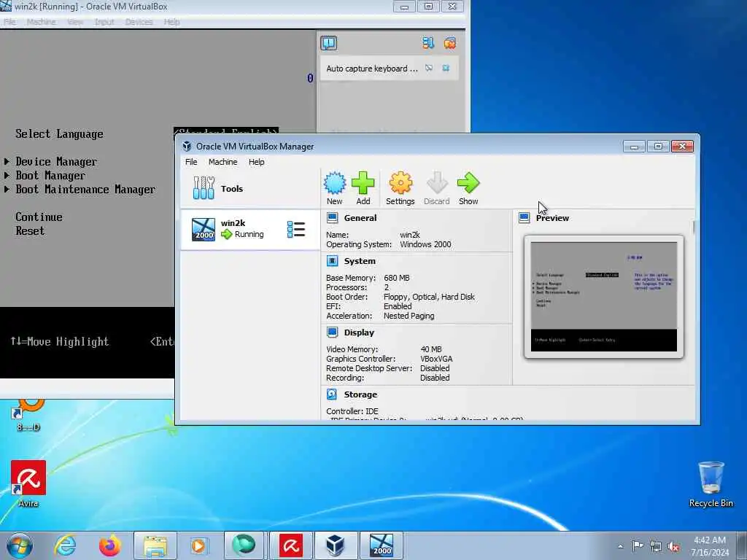Select Boot Manager in the EFI menu
The width and height of the screenshot is (747, 560).
(x=50, y=176)
